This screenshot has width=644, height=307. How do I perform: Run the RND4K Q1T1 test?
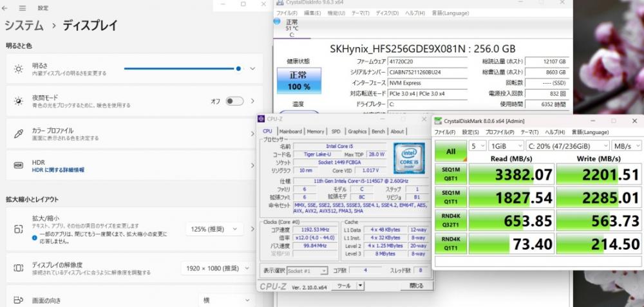pos(451,244)
